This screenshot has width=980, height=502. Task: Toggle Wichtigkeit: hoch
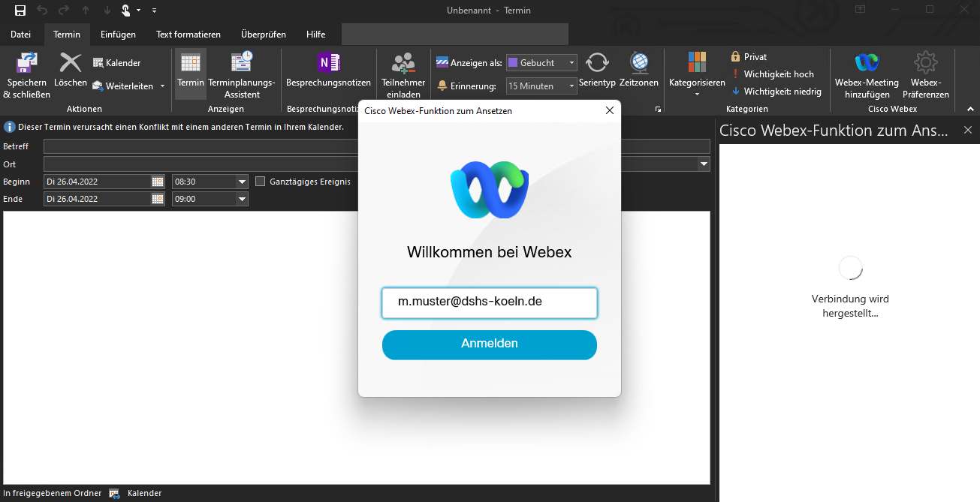click(773, 74)
